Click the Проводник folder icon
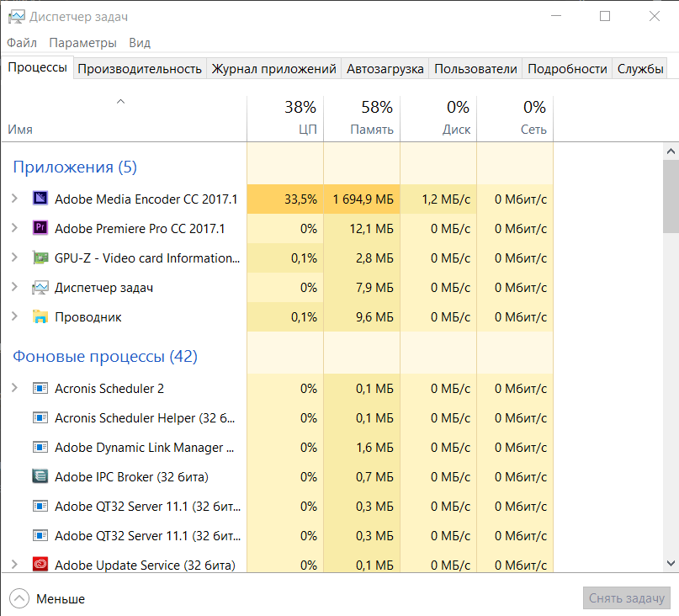 [40, 316]
